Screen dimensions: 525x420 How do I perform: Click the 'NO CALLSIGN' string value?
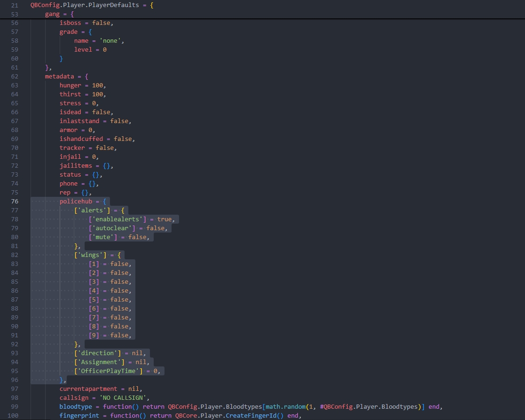point(125,398)
